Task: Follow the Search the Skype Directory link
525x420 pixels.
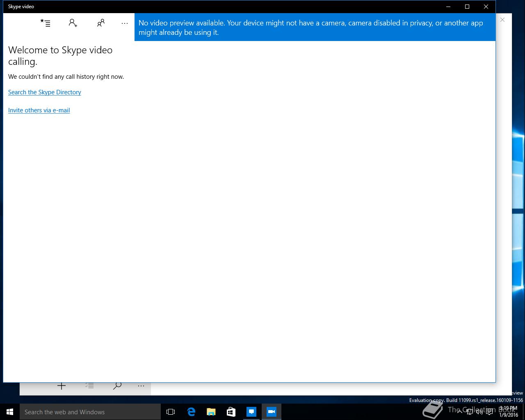Action: tap(45, 92)
